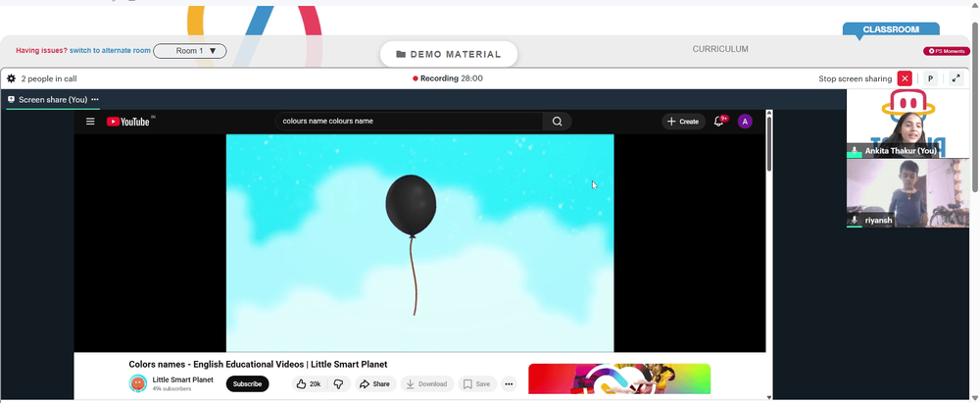Like the video with 20k thumbs-up
Screen dimensions: 980x403
pos(309,384)
